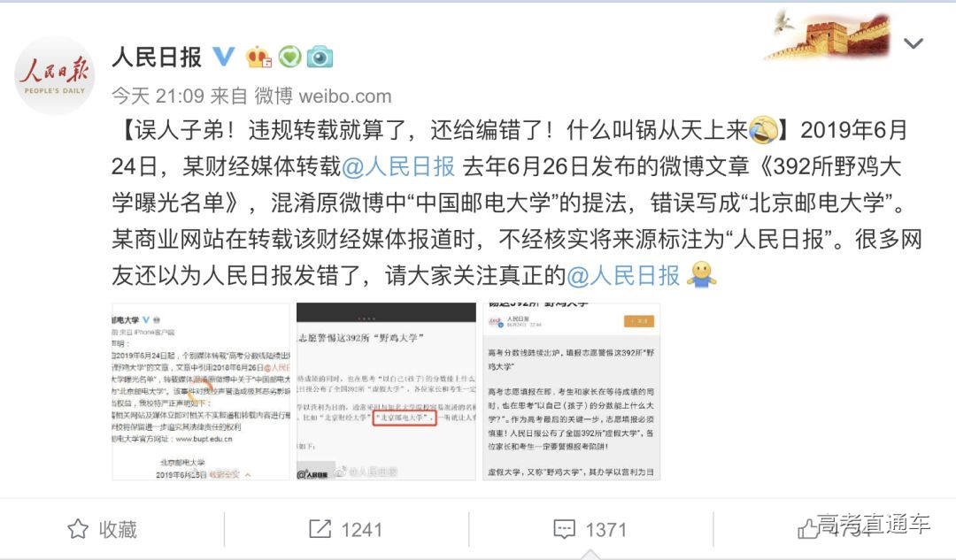Click the 今天 21:09 post timestamp
This screenshot has height=560, width=956.
158,96
